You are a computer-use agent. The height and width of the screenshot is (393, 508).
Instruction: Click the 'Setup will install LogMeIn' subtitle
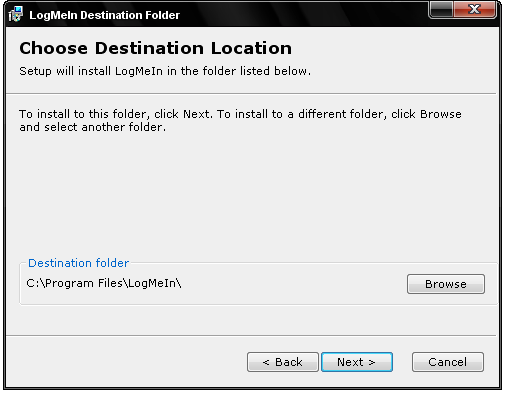coord(165,71)
